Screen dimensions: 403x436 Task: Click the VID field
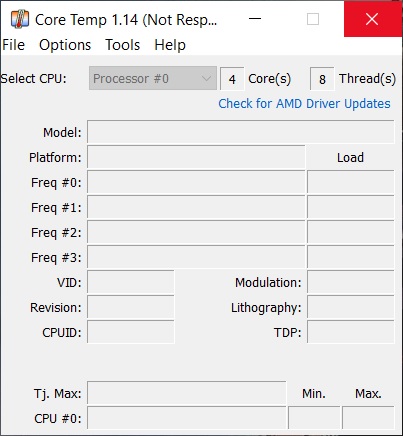tap(131, 282)
